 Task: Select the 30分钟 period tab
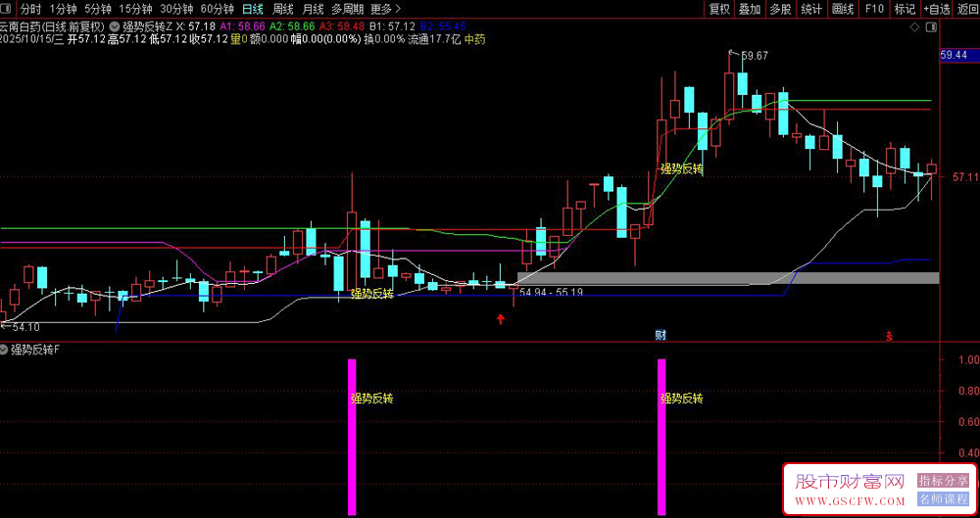point(176,9)
